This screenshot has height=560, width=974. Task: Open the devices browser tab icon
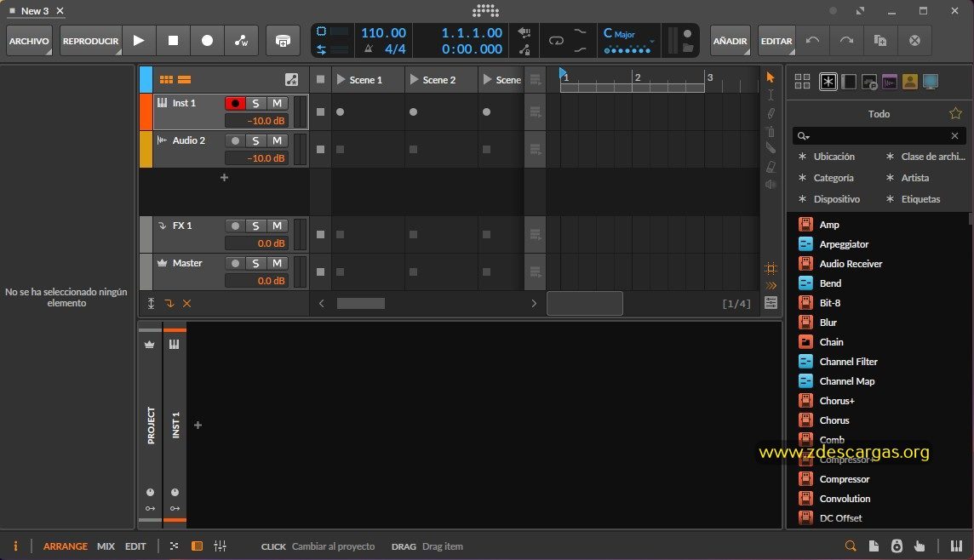(x=849, y=82)
